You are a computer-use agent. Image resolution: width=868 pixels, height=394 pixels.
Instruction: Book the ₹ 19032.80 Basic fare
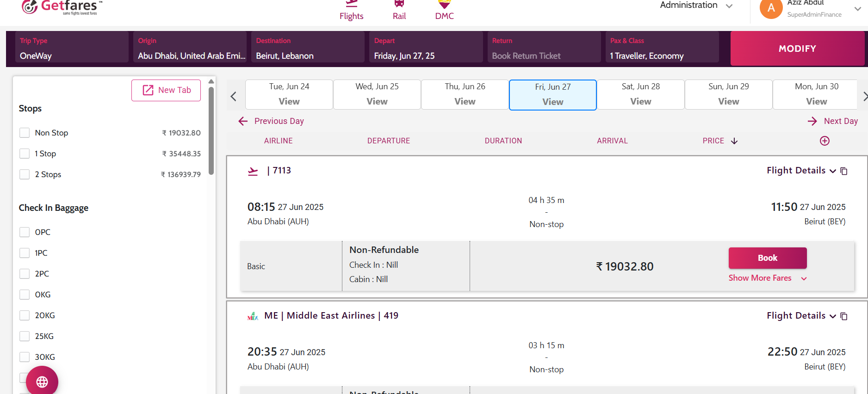pyautogui.click(x=767, y=258)
